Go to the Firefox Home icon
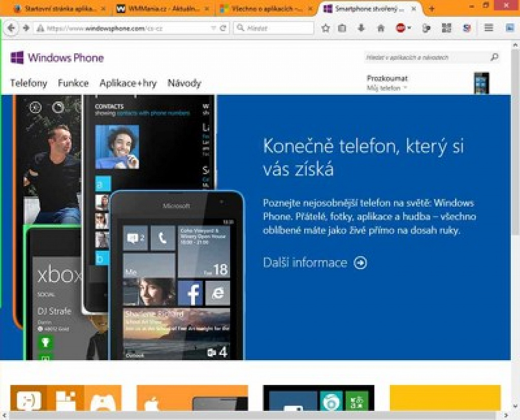 pos(381,28)
